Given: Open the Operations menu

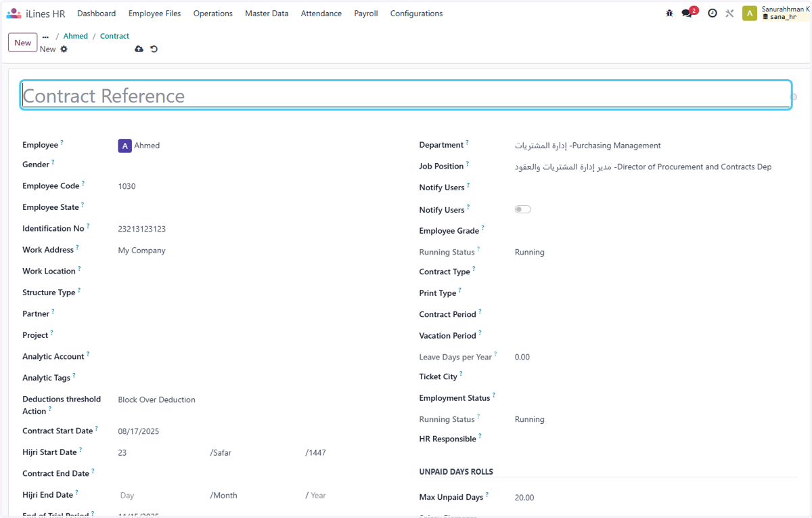Looking at the screenshot, I should coord(212,14).
